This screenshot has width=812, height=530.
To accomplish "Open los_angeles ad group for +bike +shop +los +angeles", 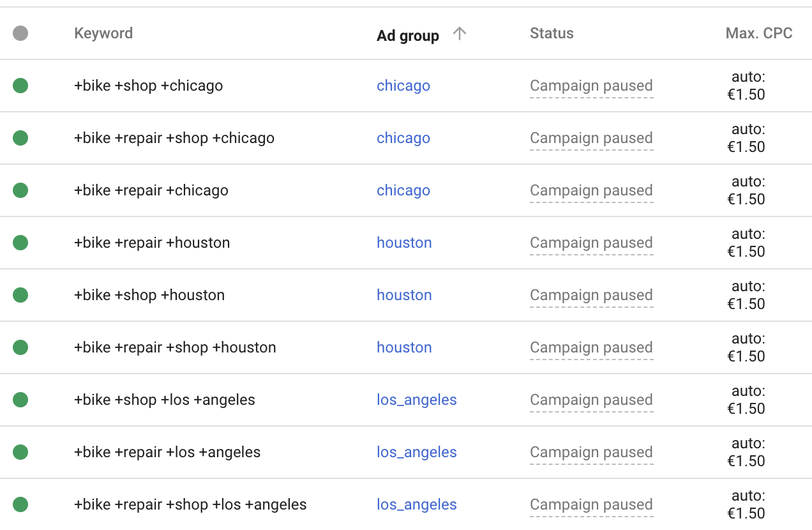I will (417, 400).
